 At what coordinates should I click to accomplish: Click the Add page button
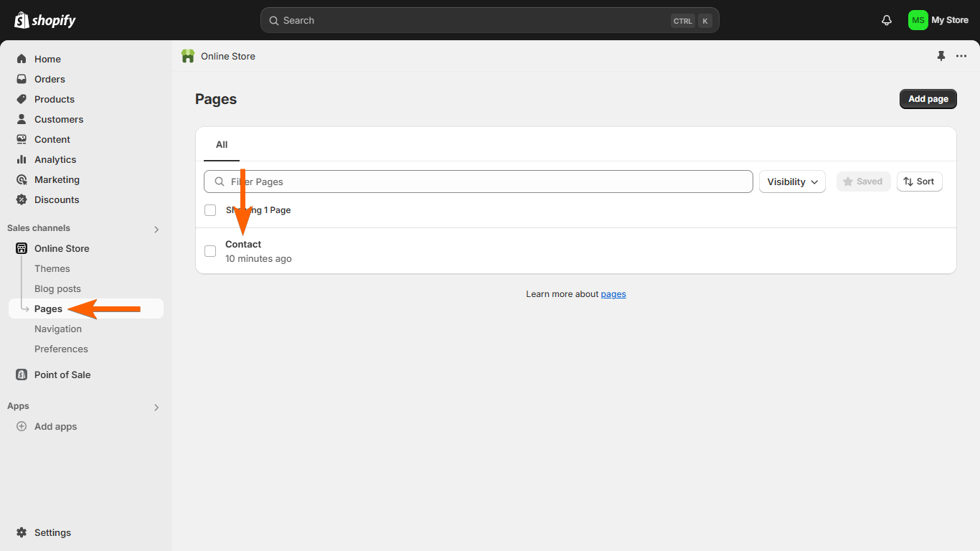928,99
